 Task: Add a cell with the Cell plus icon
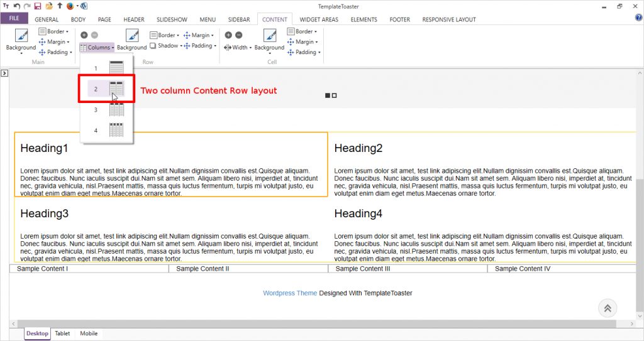pos(228,35)
